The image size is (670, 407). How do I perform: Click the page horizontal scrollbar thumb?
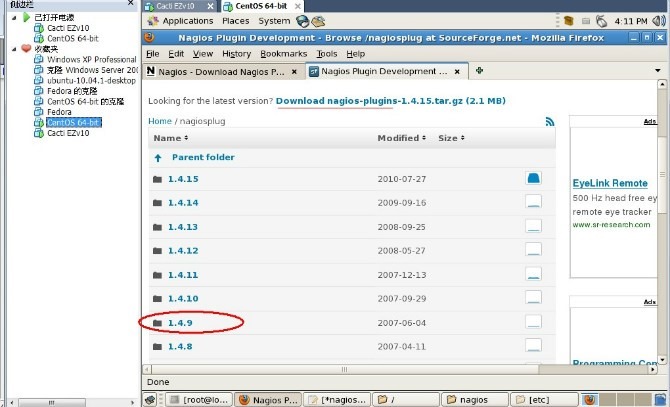pos(345,369)
